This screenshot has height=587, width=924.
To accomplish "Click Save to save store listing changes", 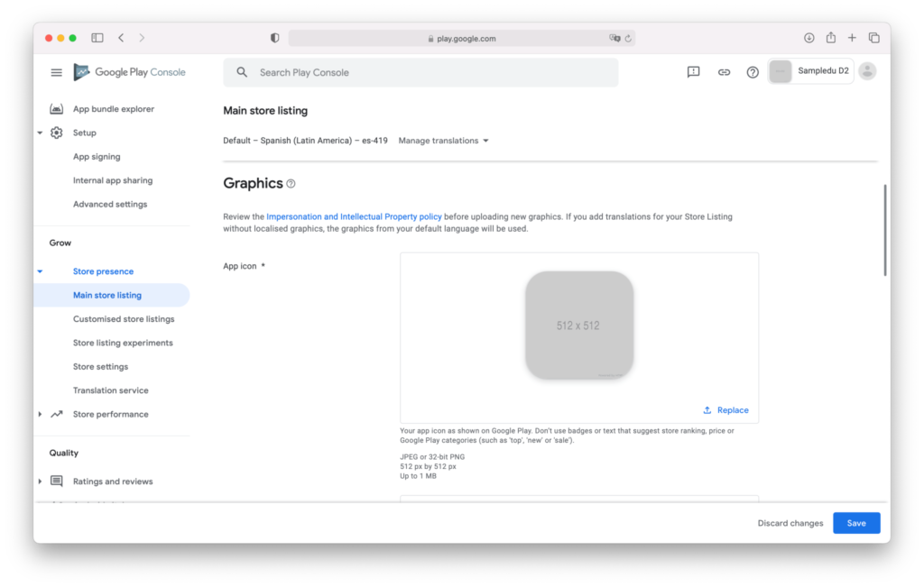I will (855, 523).
